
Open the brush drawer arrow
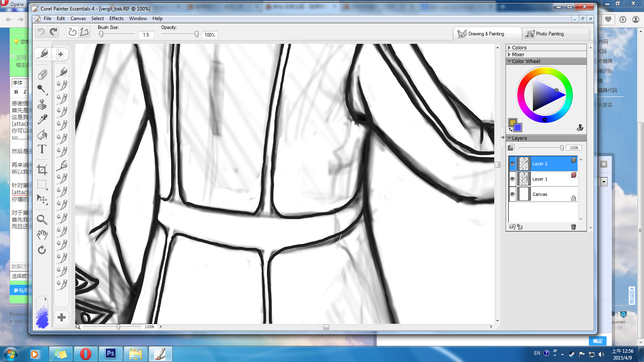[x=60, y=54]
